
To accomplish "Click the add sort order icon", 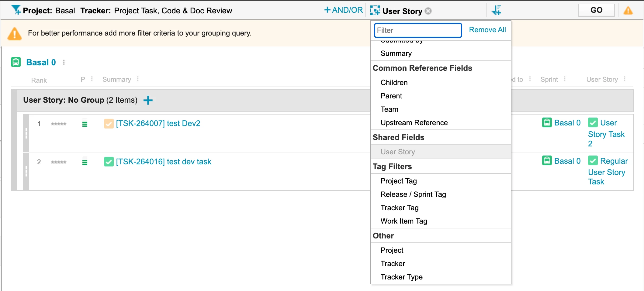I will point(497,10).
